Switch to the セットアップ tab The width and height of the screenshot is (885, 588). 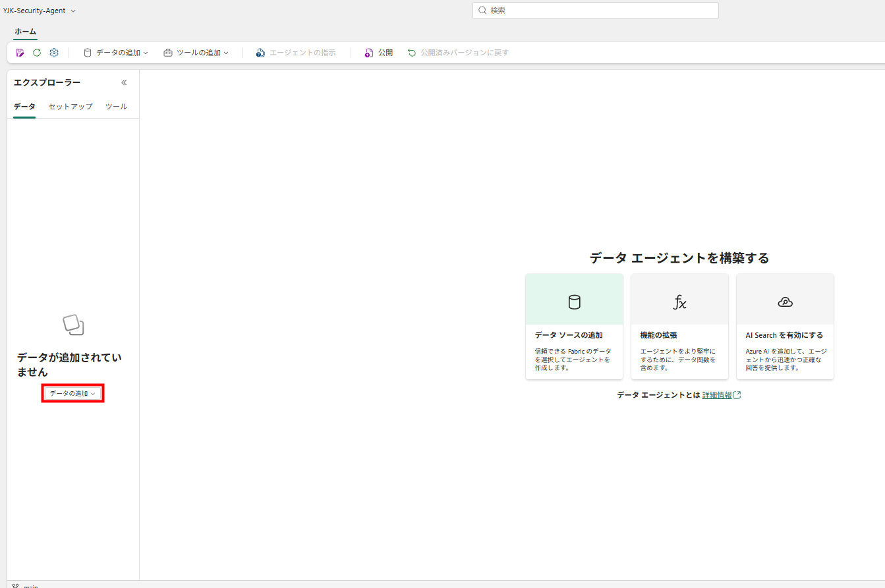coord(71,107)
